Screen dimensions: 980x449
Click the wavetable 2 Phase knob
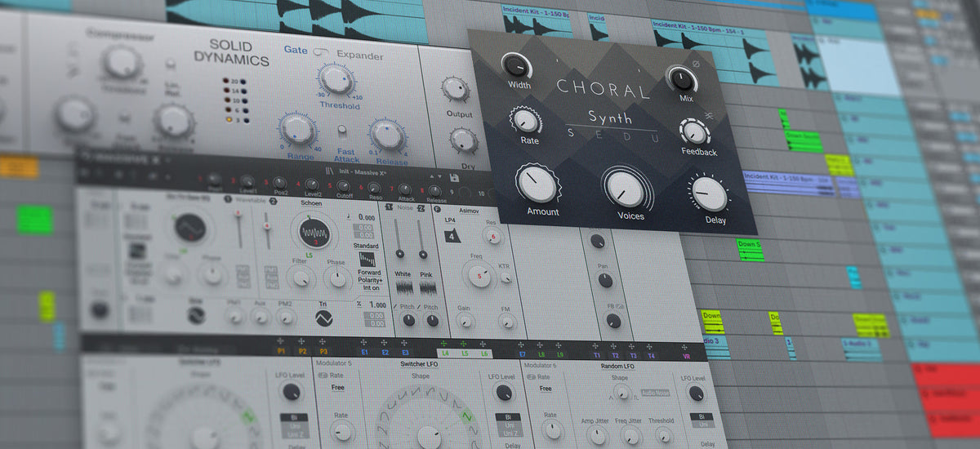point(336,280)
